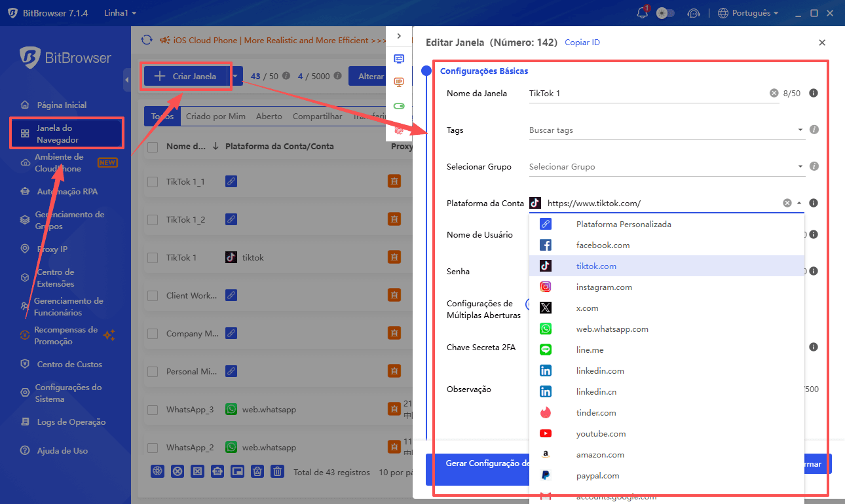Screen dimensions: 845x504
Task: Select youtube.com from platform list
Action: [x=666, y=433]
